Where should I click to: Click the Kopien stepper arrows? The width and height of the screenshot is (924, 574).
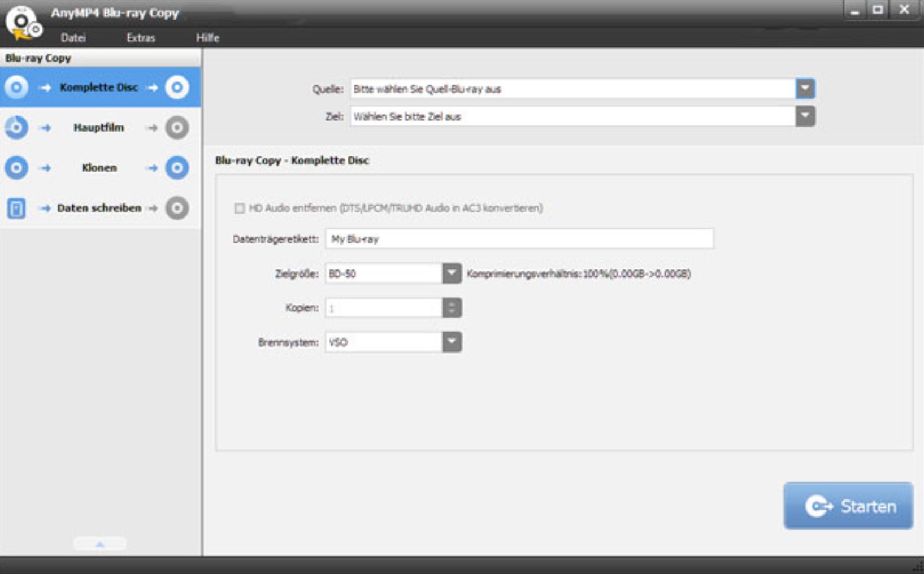(x=452, y=308)
